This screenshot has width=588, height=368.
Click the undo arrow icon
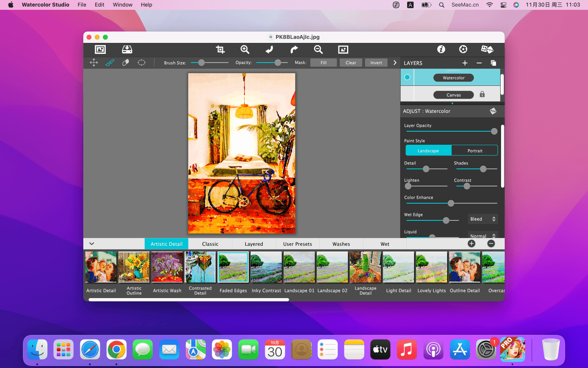tap(269, 49)
